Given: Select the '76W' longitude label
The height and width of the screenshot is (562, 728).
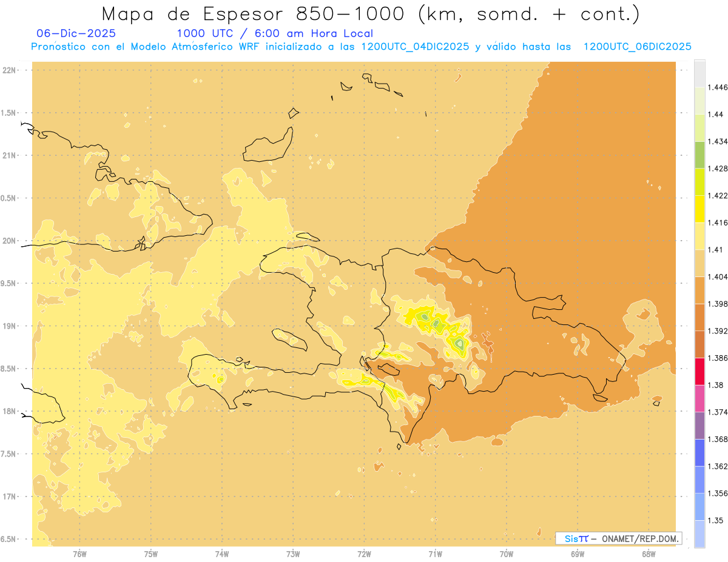Looking at the screenshot, I should pos(79,554).
